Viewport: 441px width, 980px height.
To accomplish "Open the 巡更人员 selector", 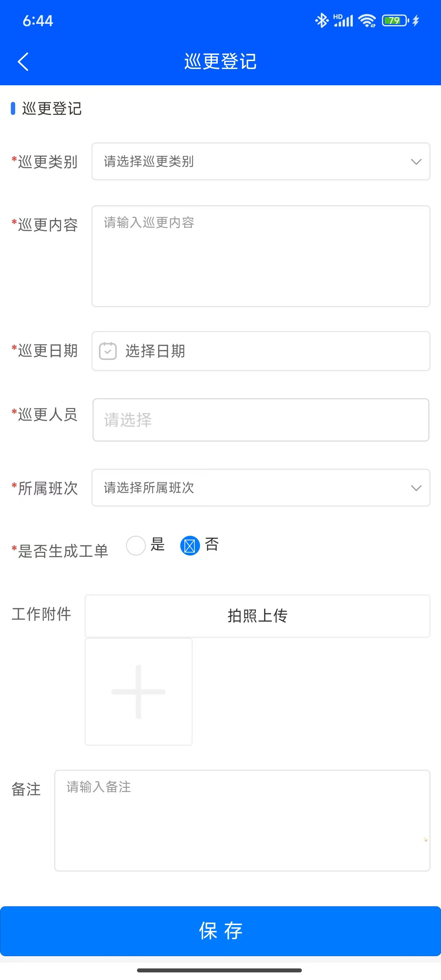I will pos(261,420).
